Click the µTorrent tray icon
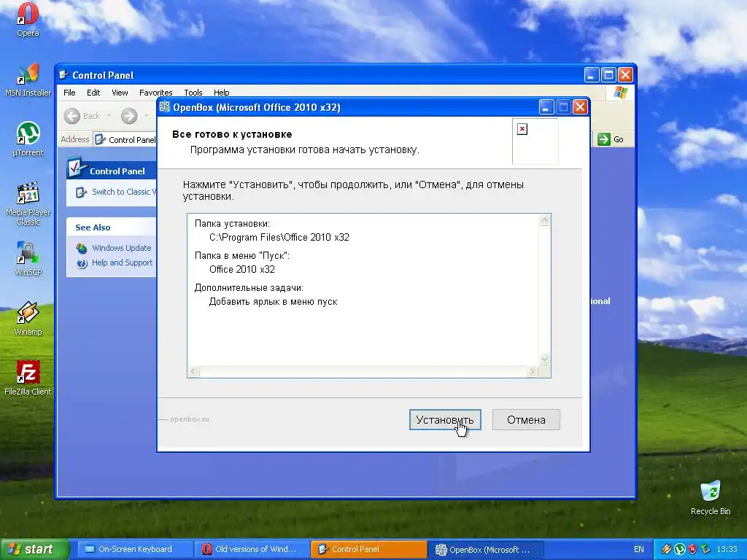The image size is (747, 560). click(x=679, y=549)
